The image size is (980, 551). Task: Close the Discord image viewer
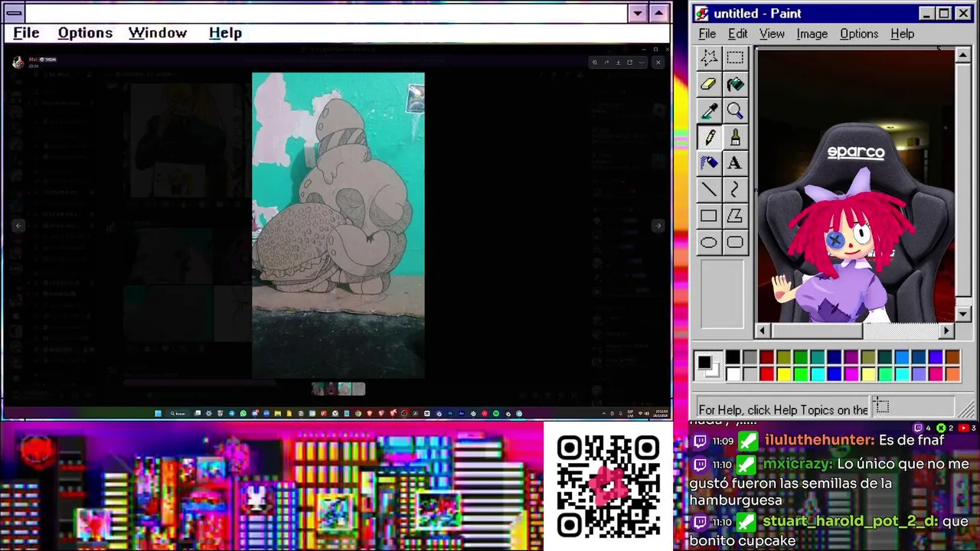[x=658, y=63]
